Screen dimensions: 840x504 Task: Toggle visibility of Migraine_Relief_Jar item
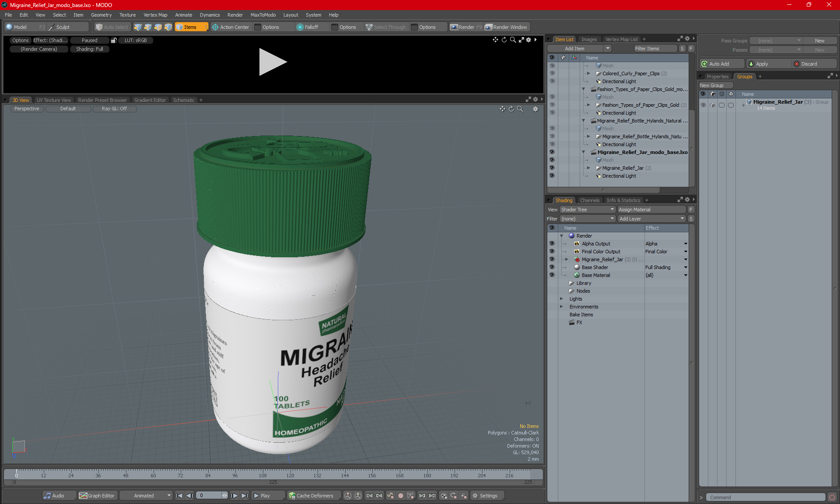click(x=552, y=168)
